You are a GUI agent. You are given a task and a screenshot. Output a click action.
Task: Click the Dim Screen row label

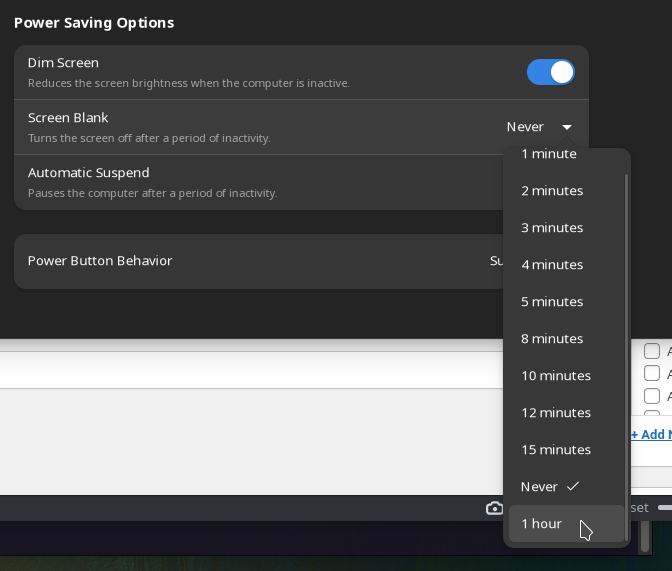[63, 63]
